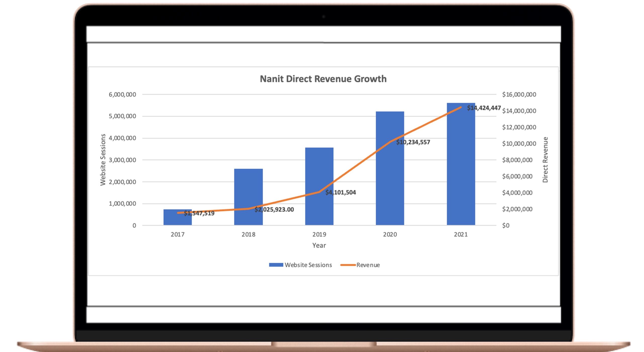Click the vertical Direct Revenue axis title
644x352 pixels.
point(545,160)
